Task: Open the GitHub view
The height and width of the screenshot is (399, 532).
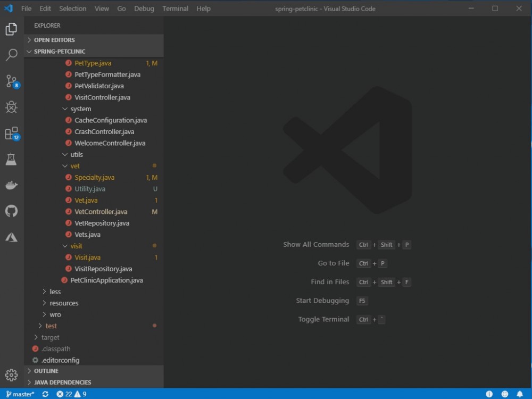Action: [x=11, y=211]
